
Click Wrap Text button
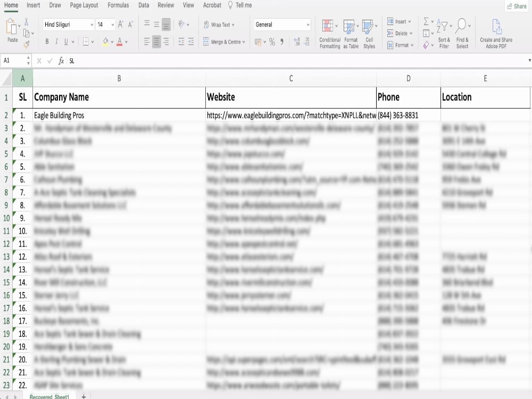(219, 24)
